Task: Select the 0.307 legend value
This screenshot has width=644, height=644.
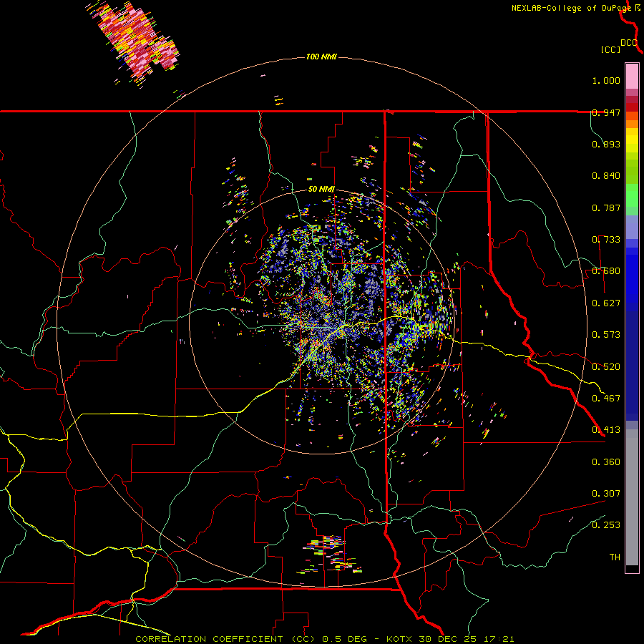Action: pos(606,494)
